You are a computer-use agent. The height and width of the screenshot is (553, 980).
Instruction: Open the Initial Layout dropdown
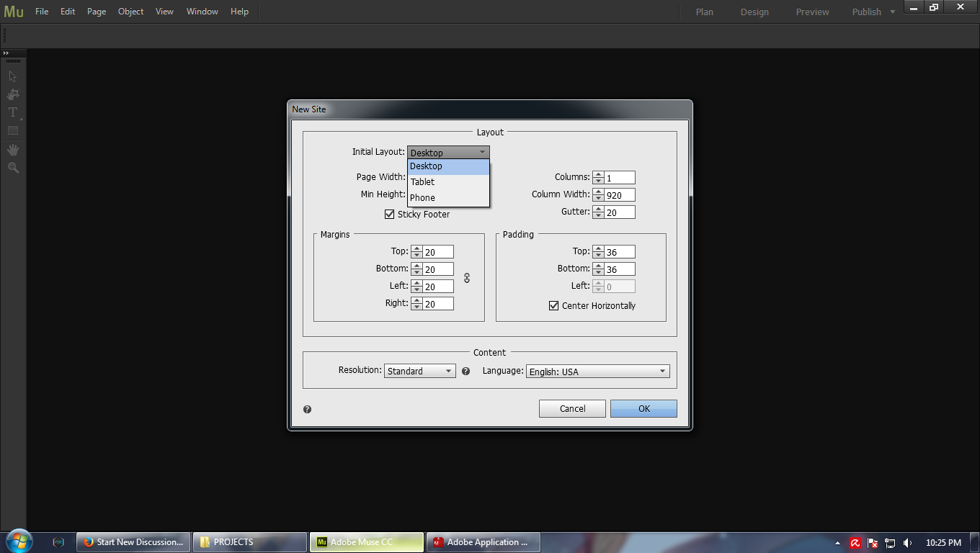(x=448, y=153)
